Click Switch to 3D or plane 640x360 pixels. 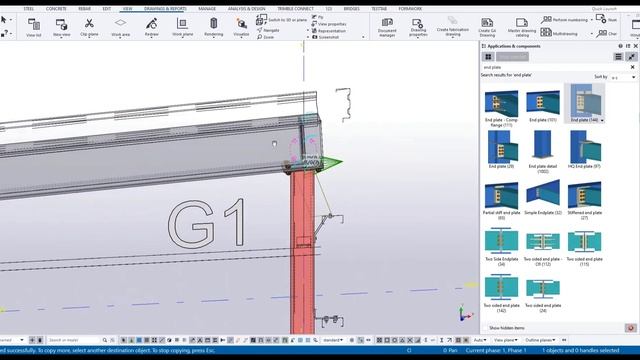[282, 20]
